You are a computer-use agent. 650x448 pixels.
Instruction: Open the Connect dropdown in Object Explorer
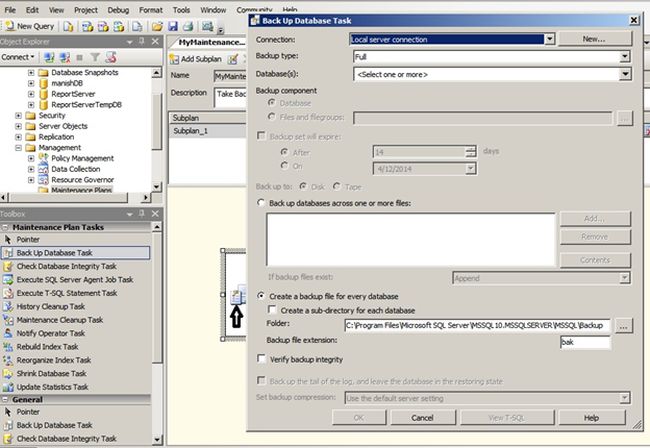coord(18,57)
